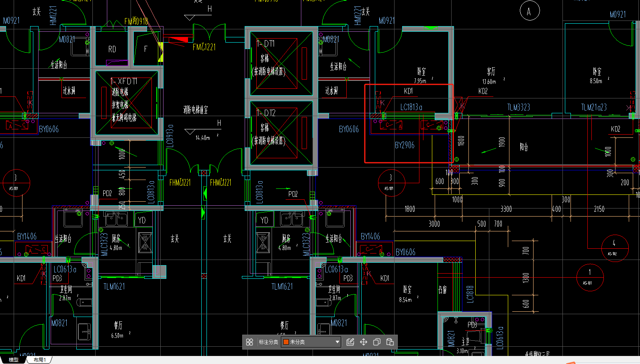Image resolution: width=640 pixels, height=364 pixels.
Task: Select the 1-XFDT1 fire elevator label
Action: point(124,82)
